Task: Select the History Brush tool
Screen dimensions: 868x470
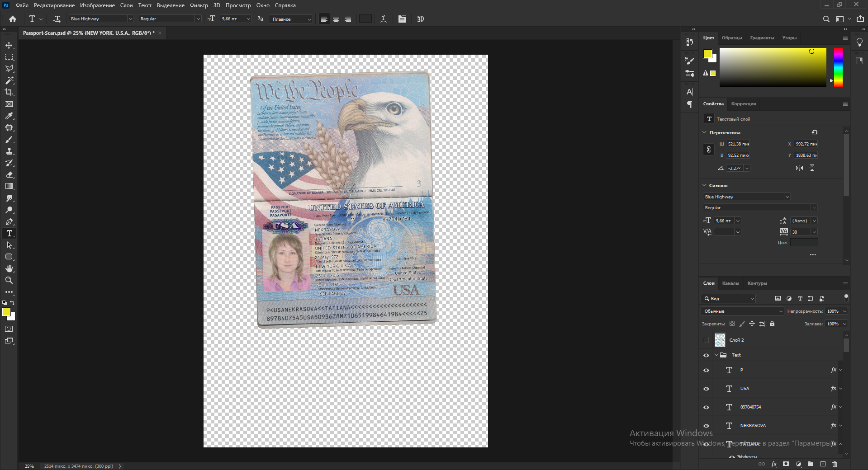Action: coord(9,163)
